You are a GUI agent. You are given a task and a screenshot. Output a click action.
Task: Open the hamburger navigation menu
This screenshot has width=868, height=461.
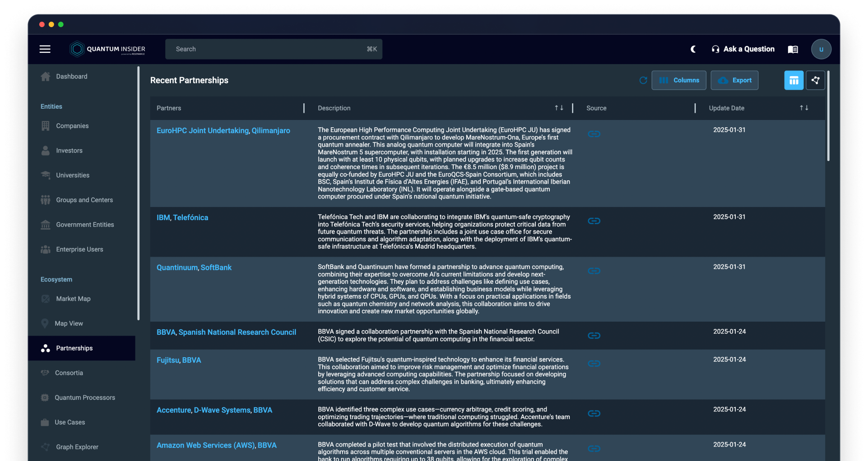pyautogui.click(x=45, y=49)
